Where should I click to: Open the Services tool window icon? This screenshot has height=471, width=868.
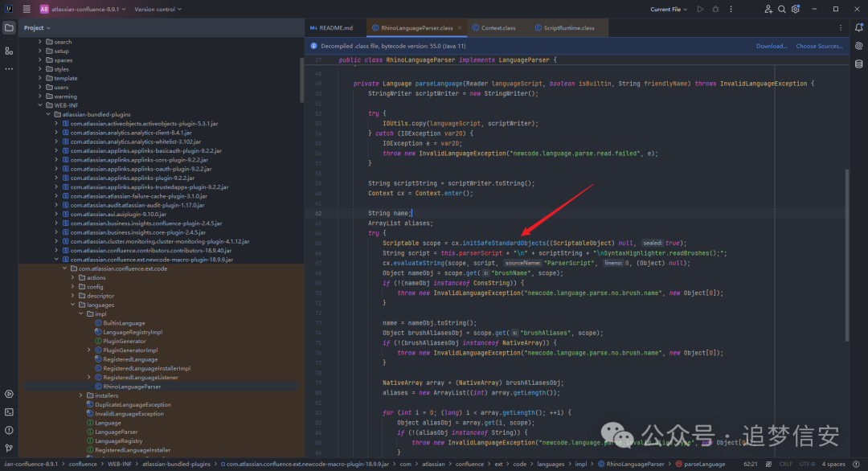[9, 394]
